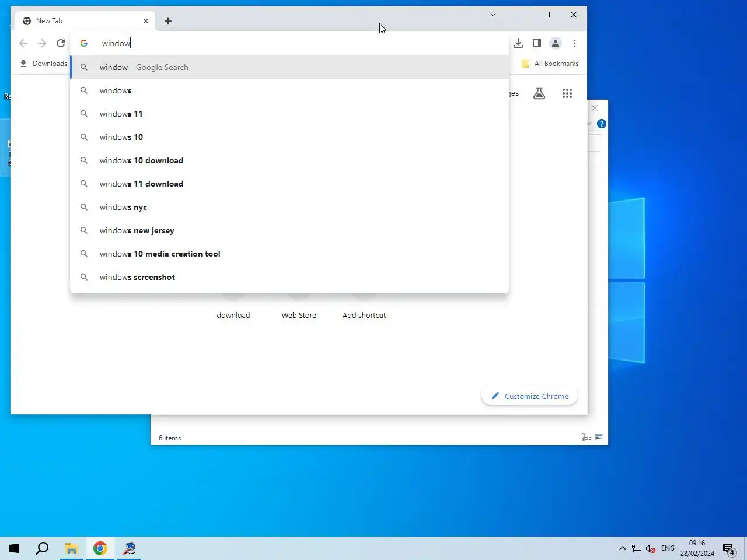Open File Explorer from the taskbar
Image resolution: width=747 pixels, height=560 pixels.
pyautogui.click(x=71, y=548)
